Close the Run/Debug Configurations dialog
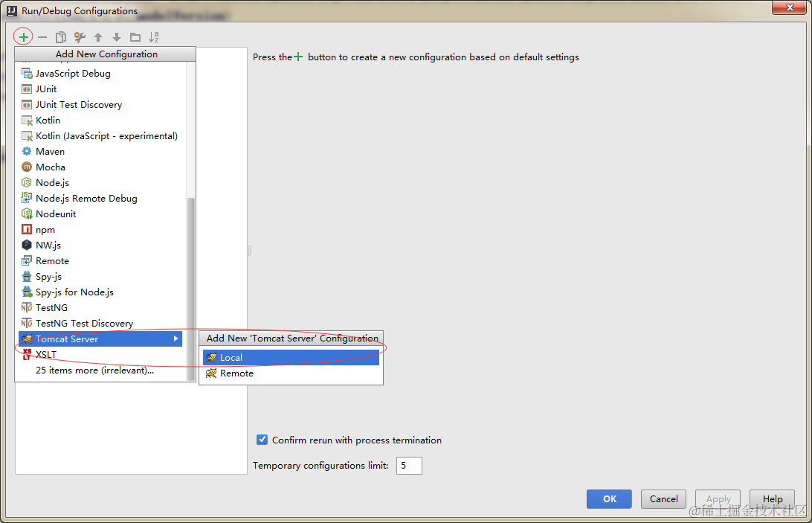The width and height of the screenshot is (812, 523). pyautogui.click(x=790, y=7)
